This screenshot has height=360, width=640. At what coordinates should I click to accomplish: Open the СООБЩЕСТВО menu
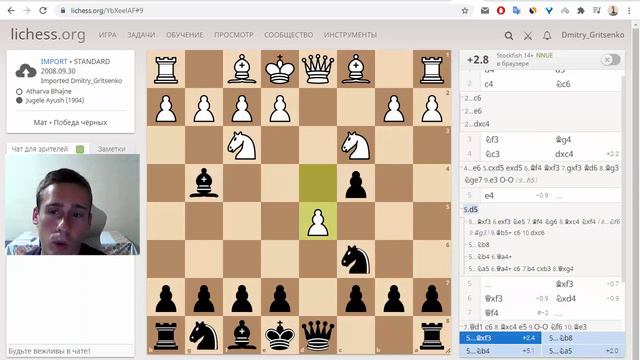[x=289, y=35]
